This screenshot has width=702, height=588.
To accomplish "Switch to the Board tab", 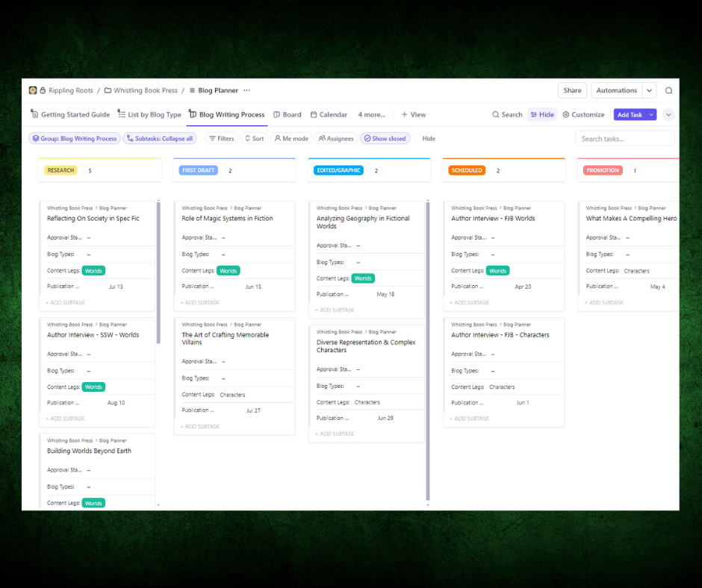I will coord(287,114).
